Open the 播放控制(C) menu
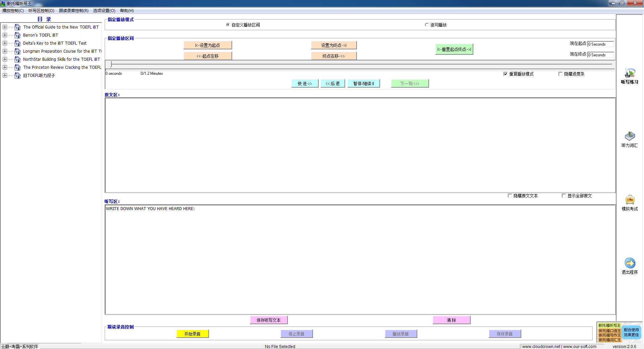The height and width of the screenshot is (349, 644). click(13, 11)
